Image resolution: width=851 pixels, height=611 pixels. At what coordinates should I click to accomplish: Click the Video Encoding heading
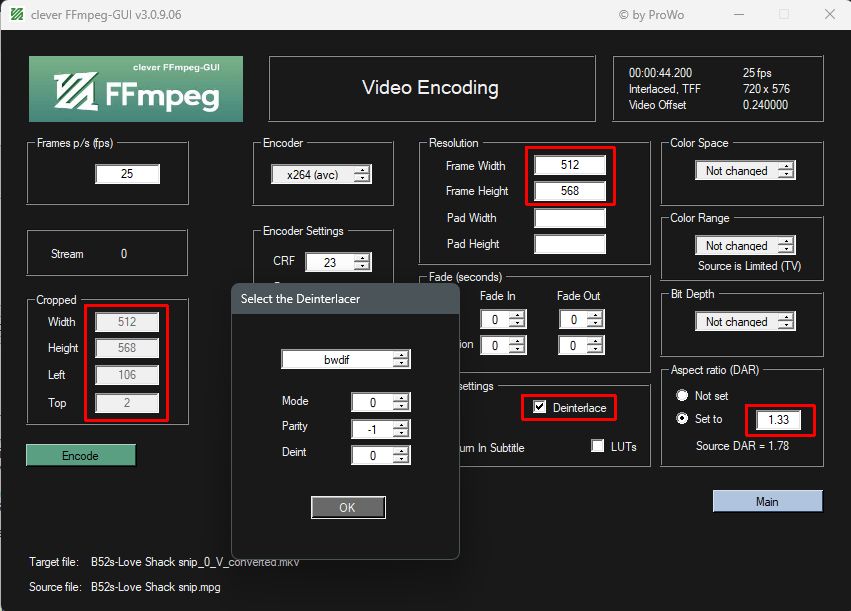tap(430, 87)
